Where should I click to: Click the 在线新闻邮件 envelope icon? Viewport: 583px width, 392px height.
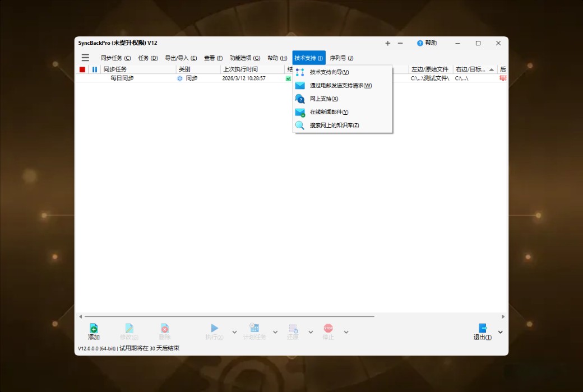click(300, 112)
